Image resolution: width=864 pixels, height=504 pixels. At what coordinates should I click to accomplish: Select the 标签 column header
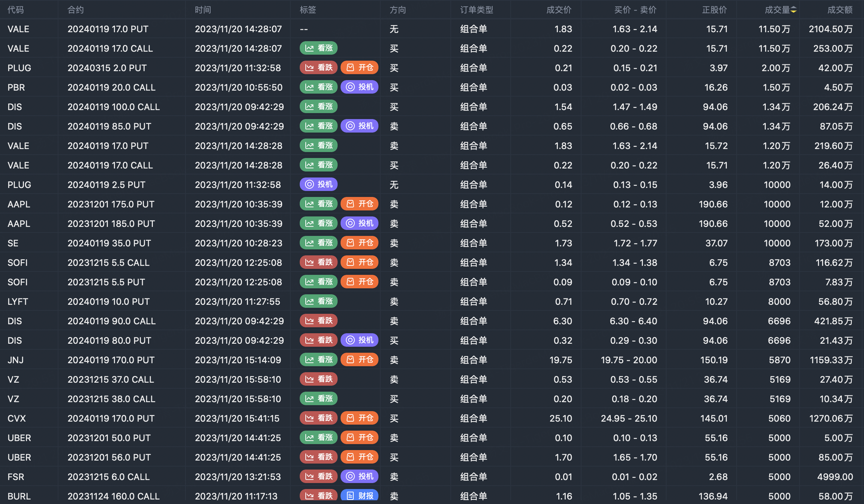click(x=308, y=10)
